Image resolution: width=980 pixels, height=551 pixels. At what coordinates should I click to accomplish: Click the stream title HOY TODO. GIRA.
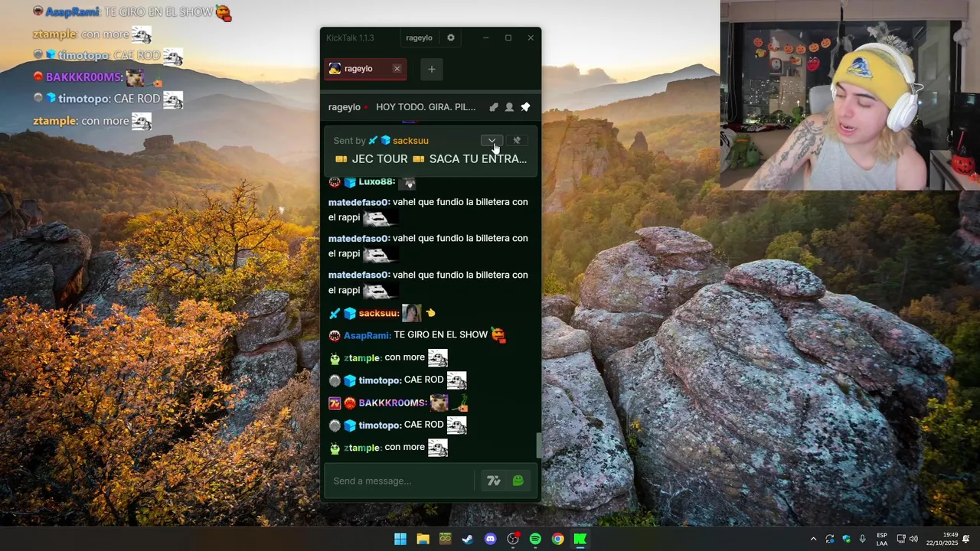(x=426, y=107)
